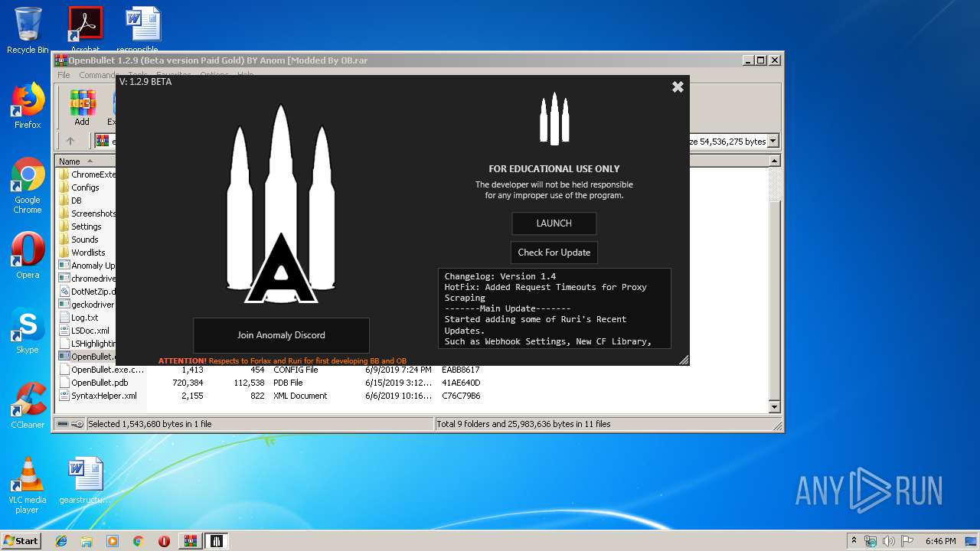The image size is (980, 551).
Task: Show hidden system tray icons
Action: click(x=854, y=541)
